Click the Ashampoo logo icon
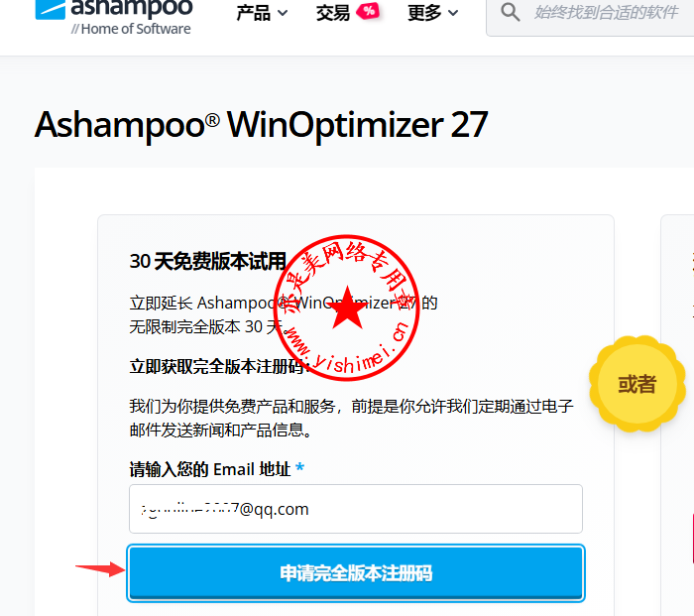 tap(50, 9)
